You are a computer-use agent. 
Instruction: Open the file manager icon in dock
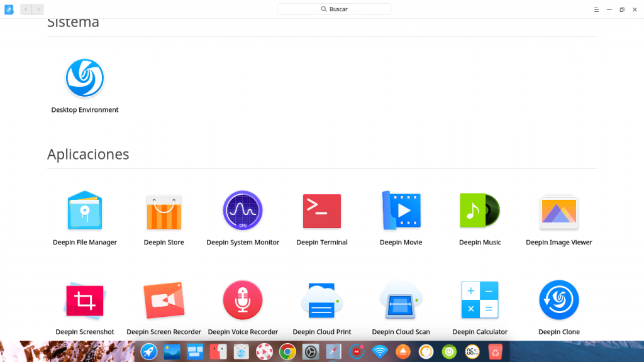[x=218, y=352]
